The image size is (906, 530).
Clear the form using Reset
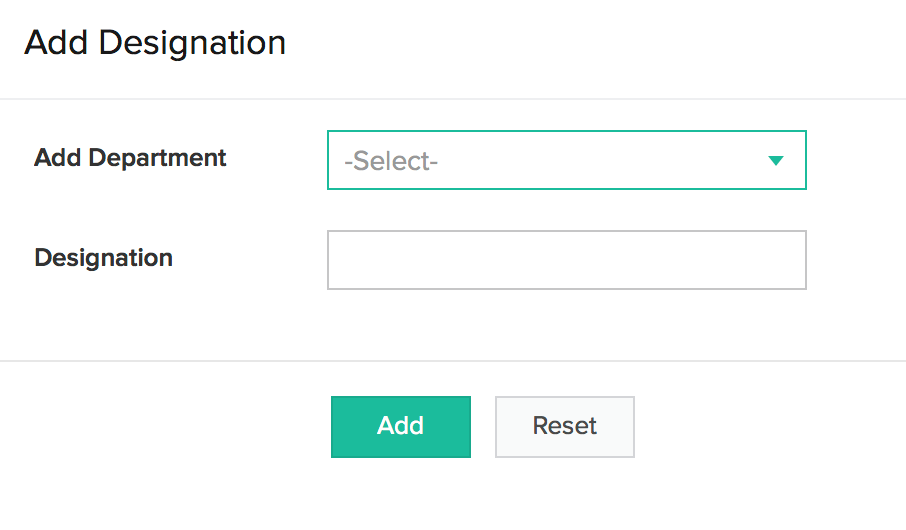564,426
